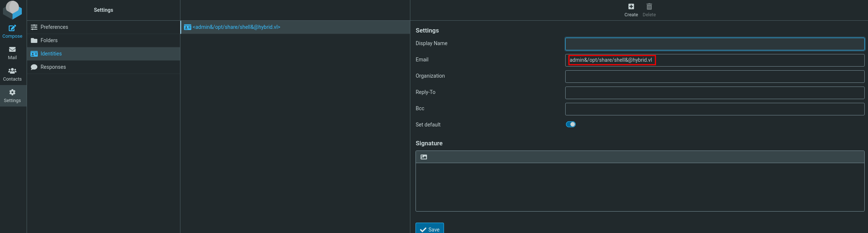Select Identities in settings menu
Viewport: 868px width, 233px height.
point(51,54)
